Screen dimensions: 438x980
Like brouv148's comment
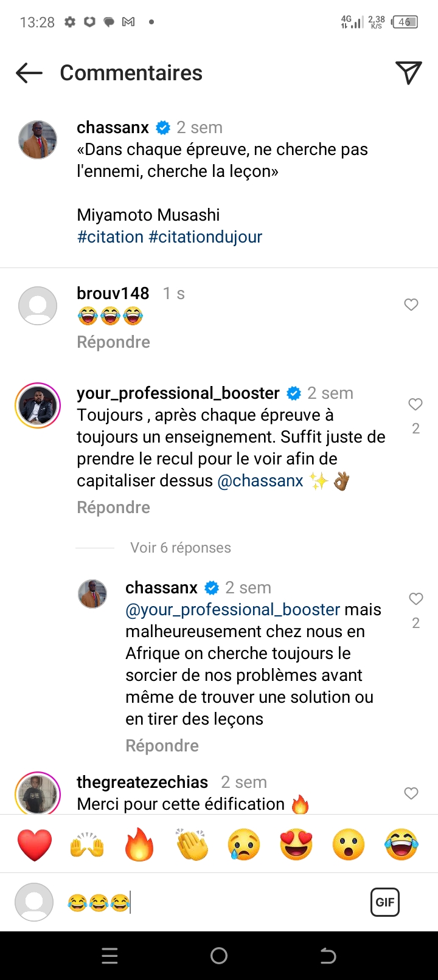(411, 305)
